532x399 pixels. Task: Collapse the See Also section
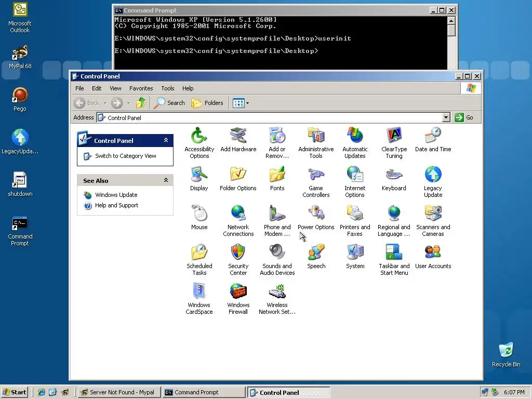[166, 180]
